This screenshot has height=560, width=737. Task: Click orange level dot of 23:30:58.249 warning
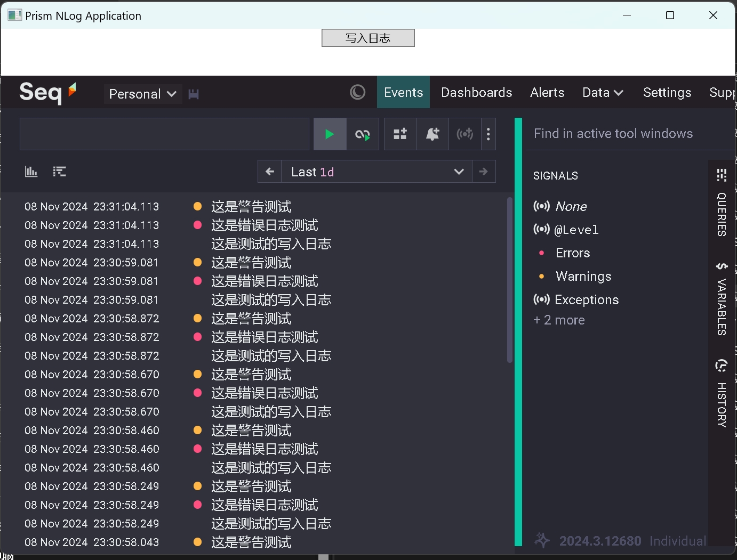pyautogui.click(x=197, y=486)
